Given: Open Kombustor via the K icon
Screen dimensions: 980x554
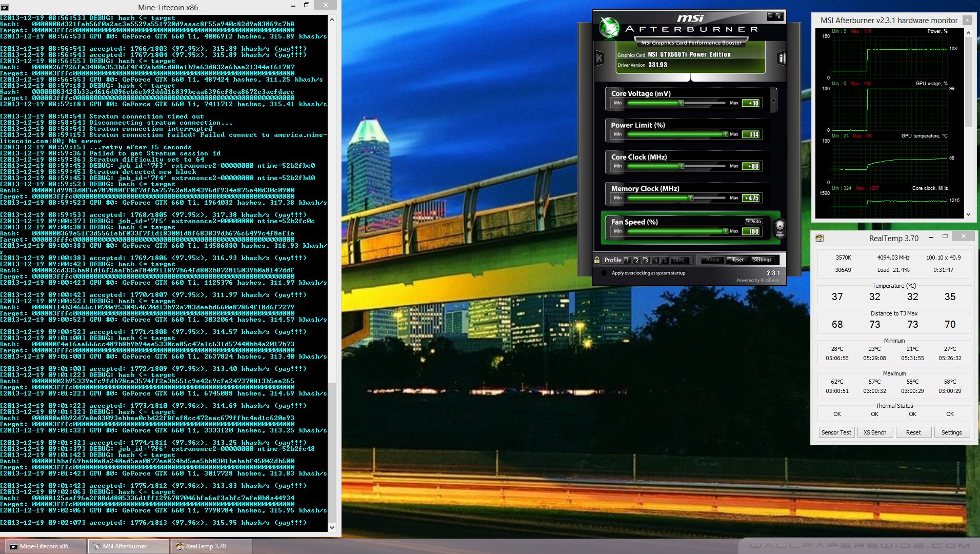Looking at the screenshot, I should click(x=599, y=58).
